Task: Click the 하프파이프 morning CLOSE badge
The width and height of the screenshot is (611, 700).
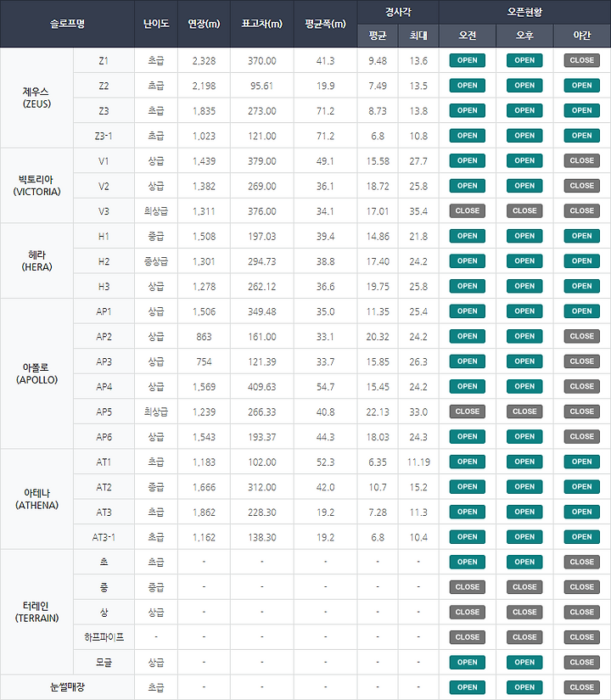Action: (x=468, y=637)
